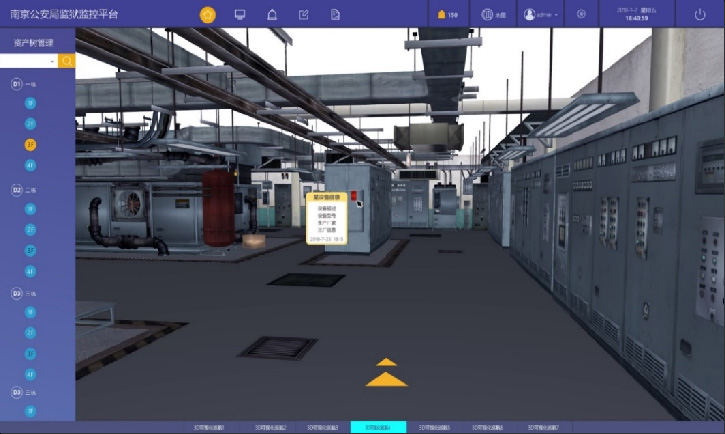Viewport: 725px width, 434px height.
Task: Open the monitor display icon in header
Action: (240, 14)
